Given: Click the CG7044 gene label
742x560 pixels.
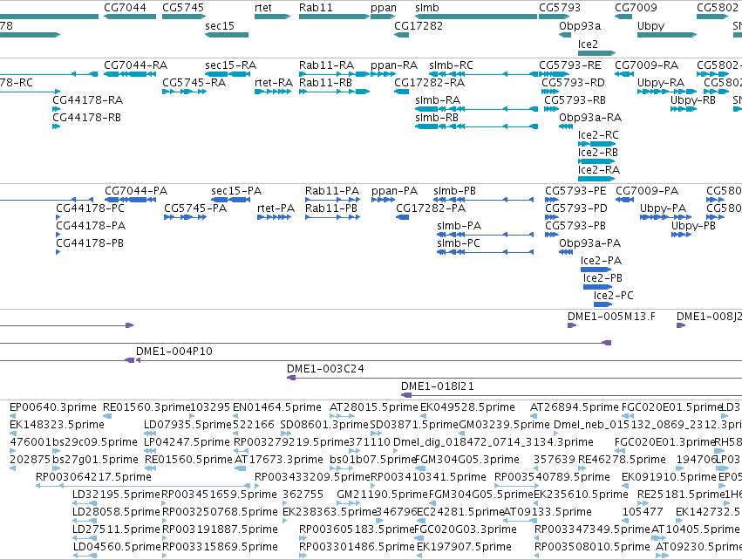Looking at the screenshot, I should [x=125, y=8].
